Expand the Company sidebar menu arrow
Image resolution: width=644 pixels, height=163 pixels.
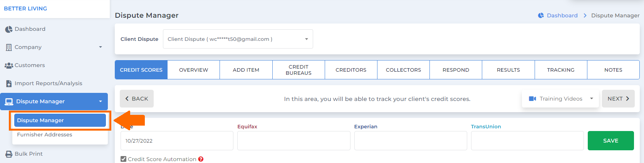[101, 47]
